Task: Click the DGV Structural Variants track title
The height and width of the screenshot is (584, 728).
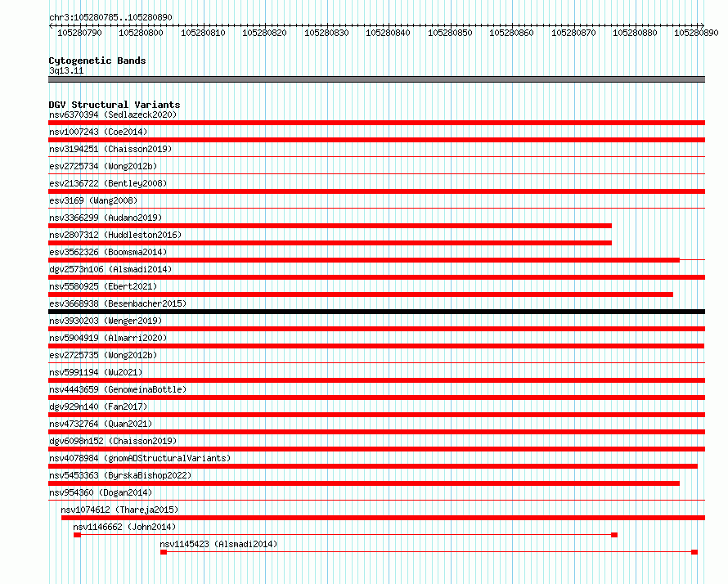Action: 115,105
